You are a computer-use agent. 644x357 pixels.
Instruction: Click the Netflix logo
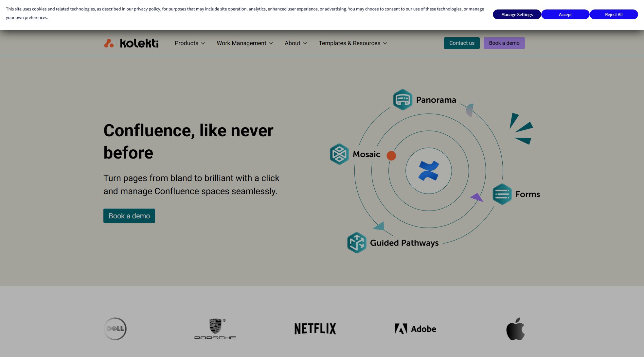pyautogui.click(x=315, y=329)
